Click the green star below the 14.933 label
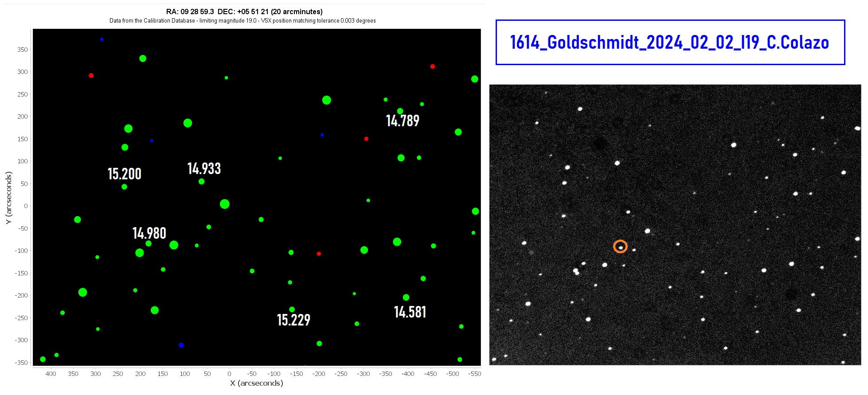Screen dimensions: 868x395 click(201, 182)
